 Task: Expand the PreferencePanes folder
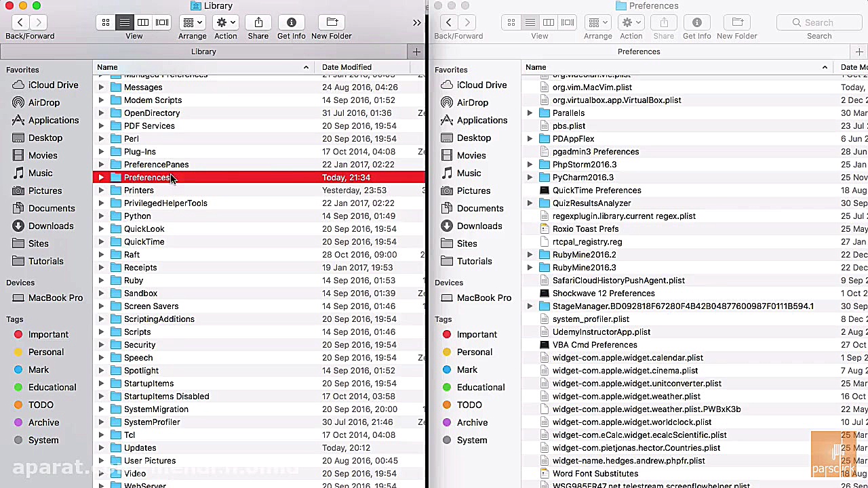101,165
